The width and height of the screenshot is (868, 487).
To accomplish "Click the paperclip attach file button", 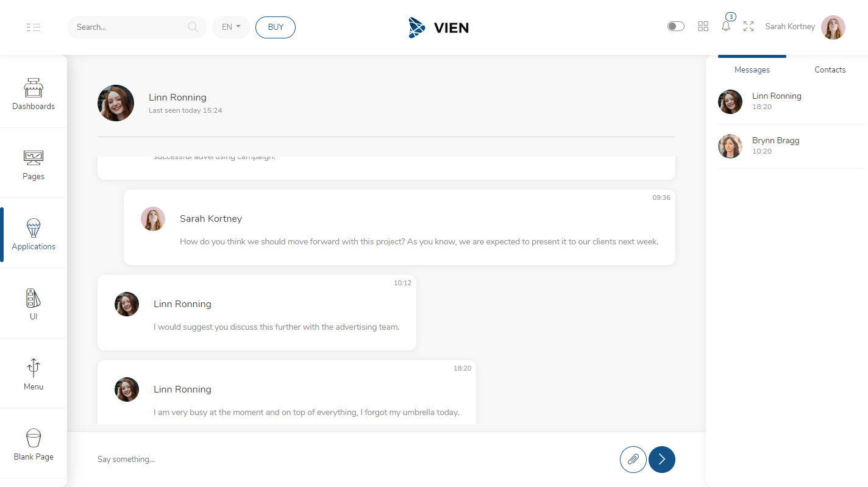I will tap(633, 459).
